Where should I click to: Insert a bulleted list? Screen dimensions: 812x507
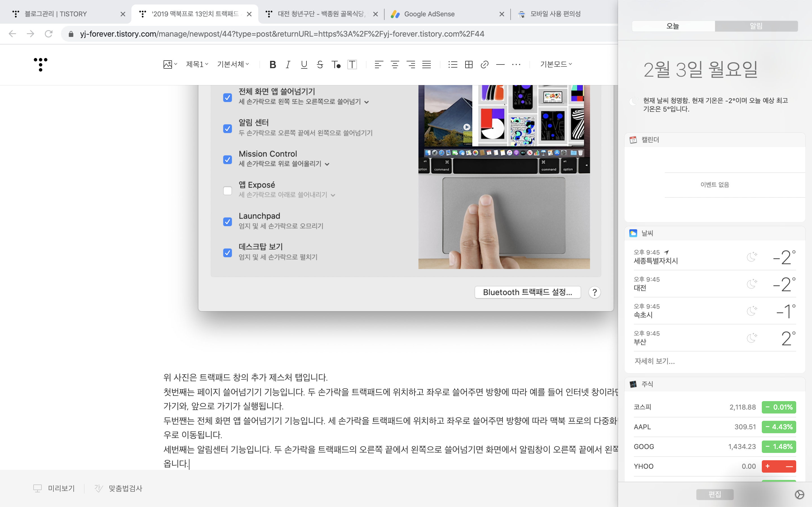click(453, 65)
